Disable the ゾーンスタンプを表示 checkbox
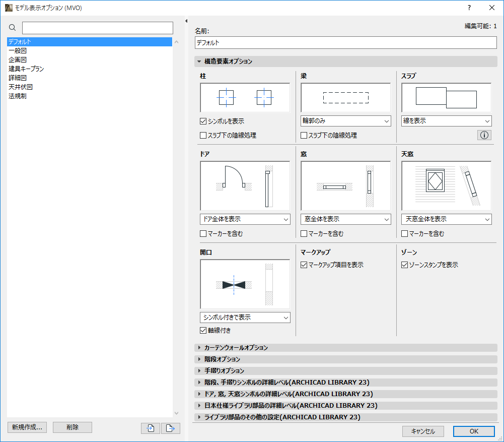Screen dimensions: 504x442 tap(404, 264)
